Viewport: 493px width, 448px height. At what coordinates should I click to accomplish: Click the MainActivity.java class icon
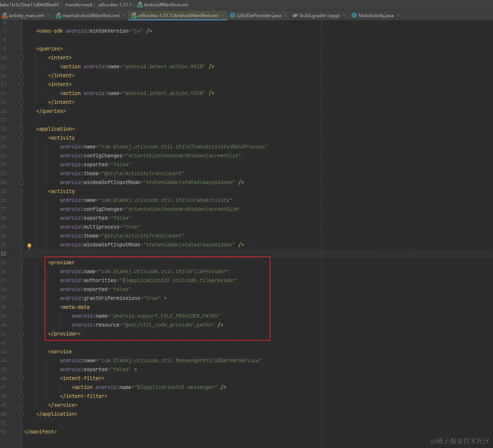click(354, 15)
